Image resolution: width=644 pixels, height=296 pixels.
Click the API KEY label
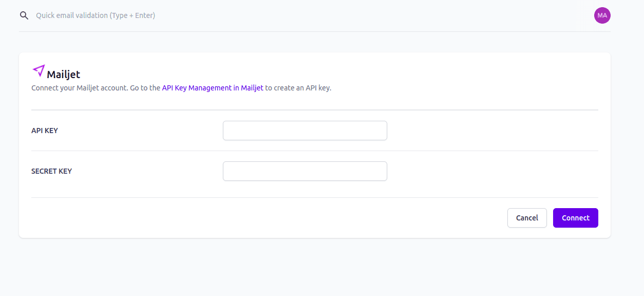(x=45, y=130)
